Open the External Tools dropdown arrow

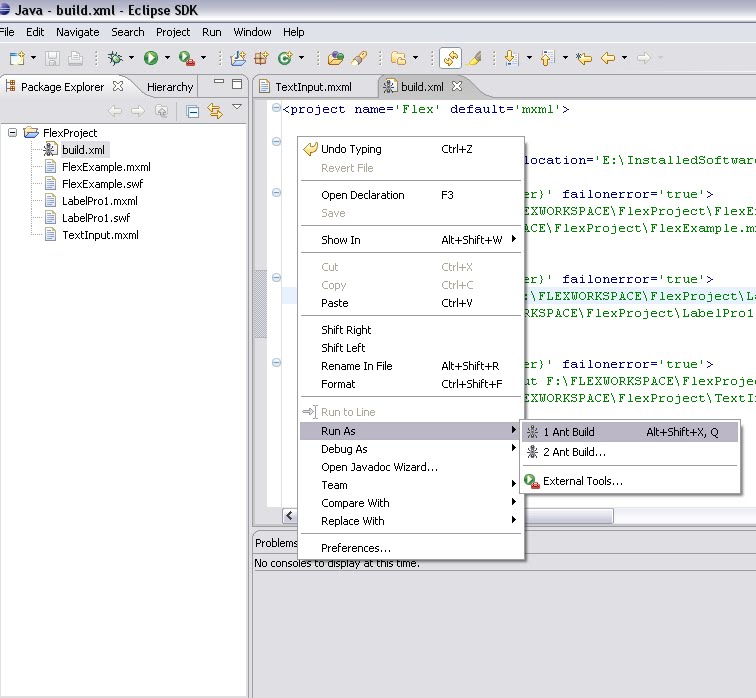[x=203, y=58]
